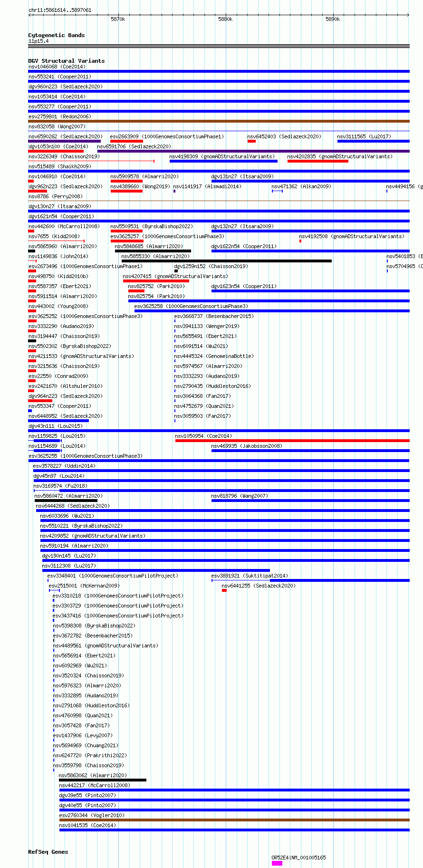Viewport: 423px width, 868px height.
Task: Select esv3891921 (Suktitipat2014) label
Action: click(x=250, y=576)
